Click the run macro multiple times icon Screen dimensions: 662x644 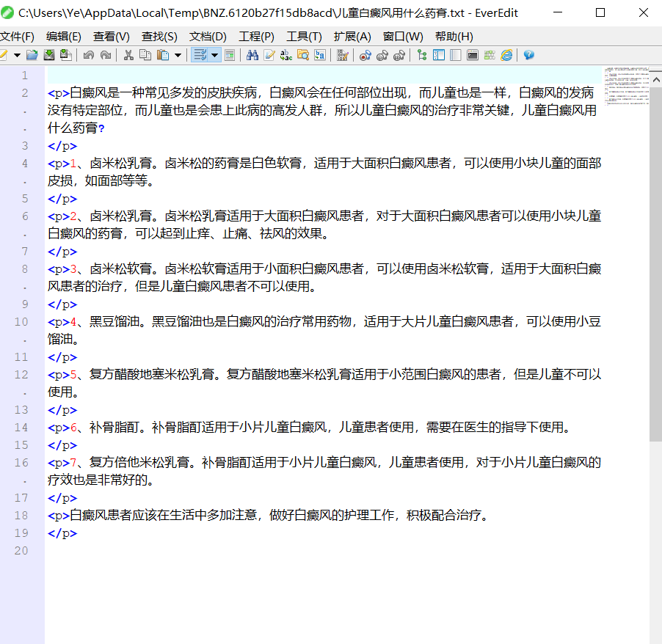(399, 55)
